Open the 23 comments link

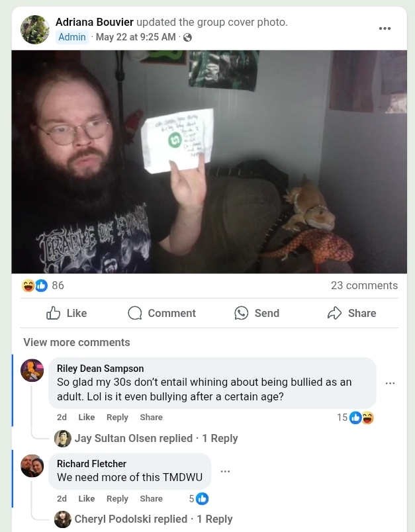click(x=364, y=285)
